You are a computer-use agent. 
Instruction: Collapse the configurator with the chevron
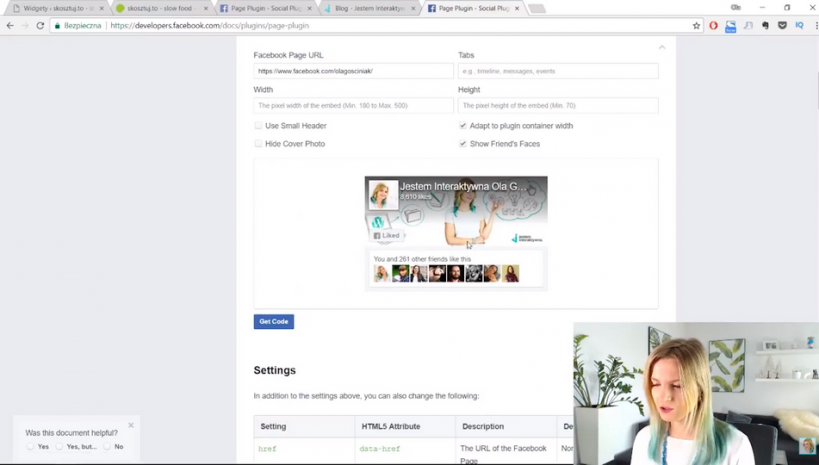point(662,47)
